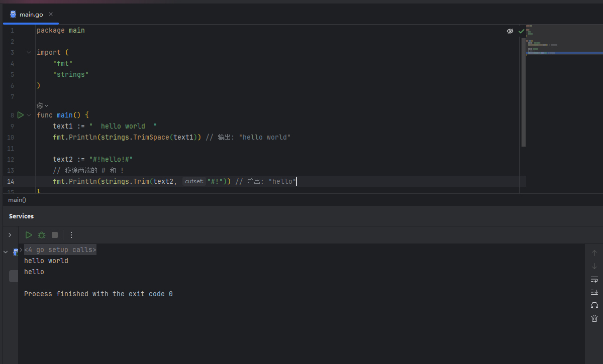Place cursor on 'package main' line
This screenshot has height=364, width=603.
[61, 30]
